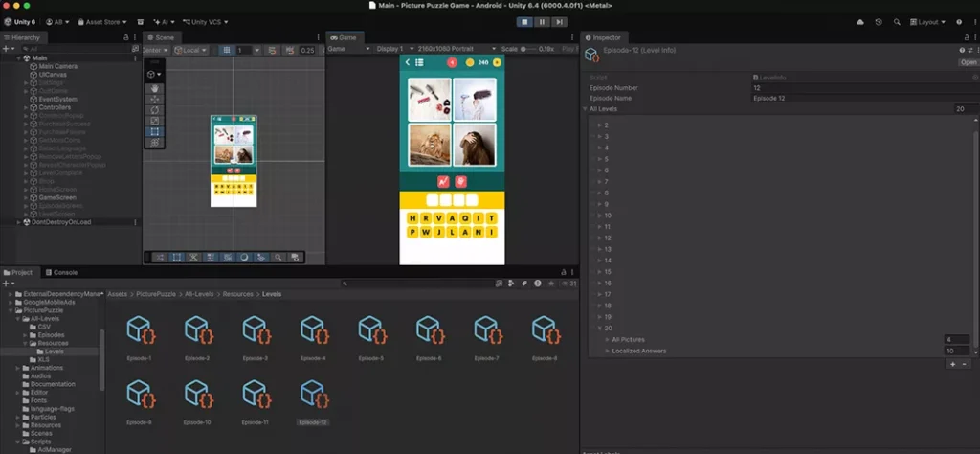
Task: Remove a level with the minus button
Action: coord(965,364)
